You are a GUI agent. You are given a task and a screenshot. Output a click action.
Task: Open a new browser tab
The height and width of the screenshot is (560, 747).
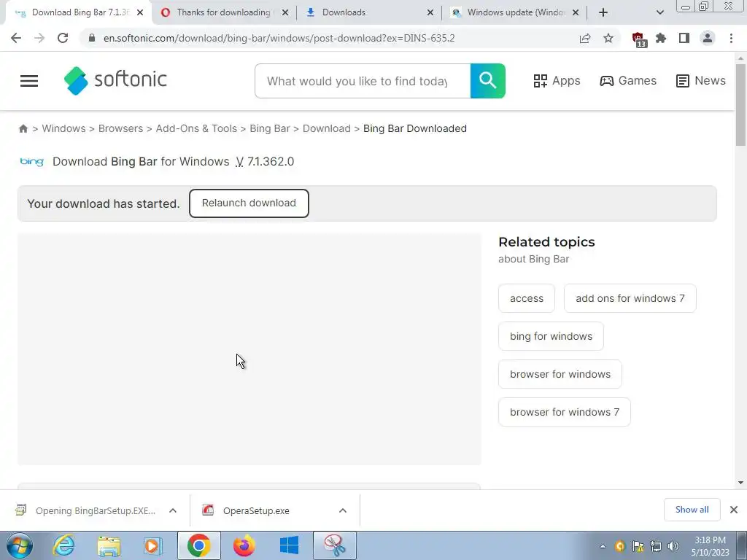(x=603, y=12)
